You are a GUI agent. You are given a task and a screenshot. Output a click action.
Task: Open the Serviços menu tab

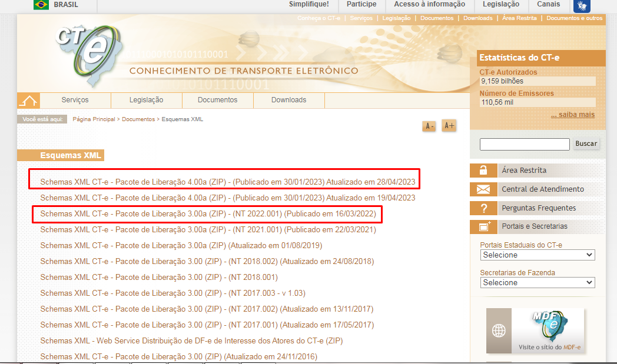coord(75,100)
